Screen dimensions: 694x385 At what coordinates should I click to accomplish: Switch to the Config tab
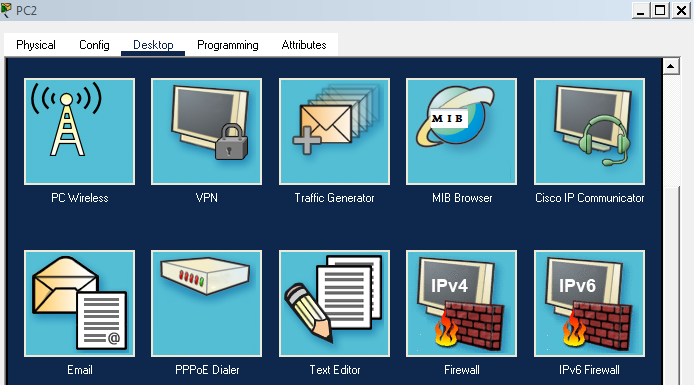click(94, 45)
